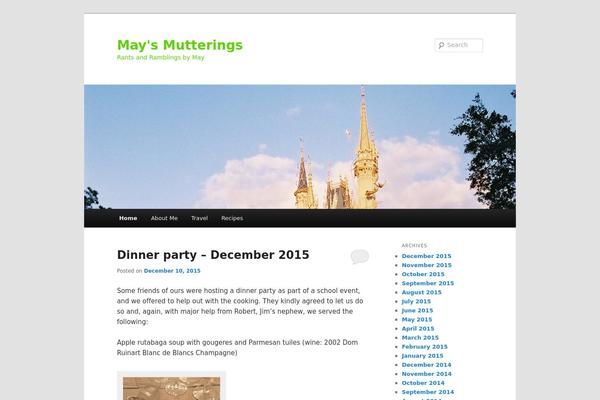The width and height of the screenshot is (600, 400).
Task: View the September 2015 archive
Action: 428,283
